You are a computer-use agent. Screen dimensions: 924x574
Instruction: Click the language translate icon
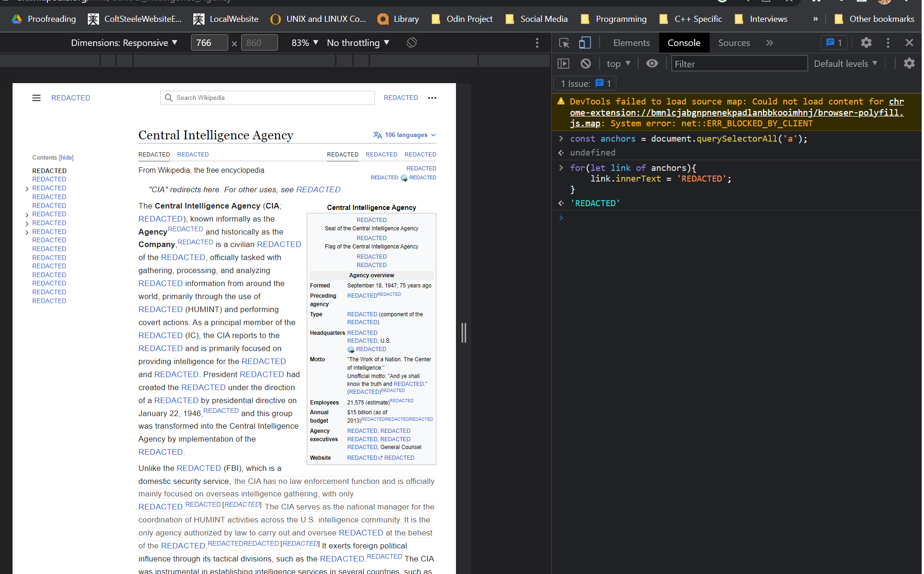[x=377, y=135]
